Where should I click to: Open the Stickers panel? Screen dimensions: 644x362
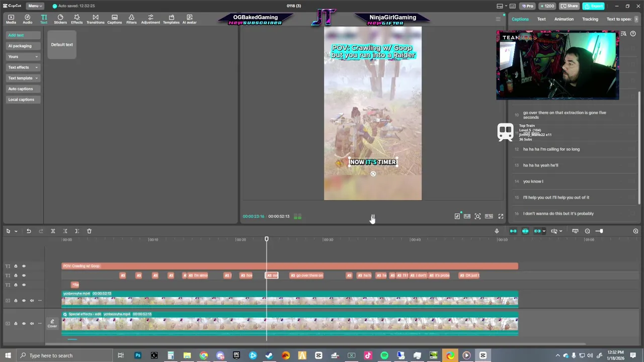pos(60,19)
